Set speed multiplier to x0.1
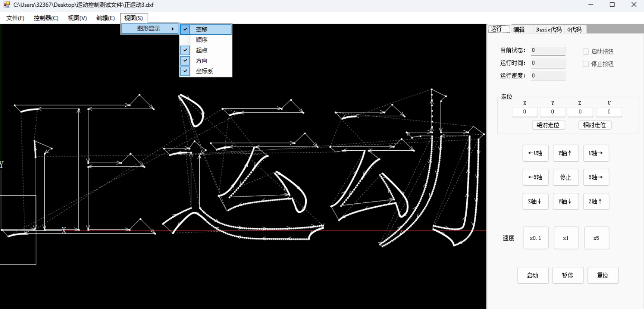 [x=536, y=238]
